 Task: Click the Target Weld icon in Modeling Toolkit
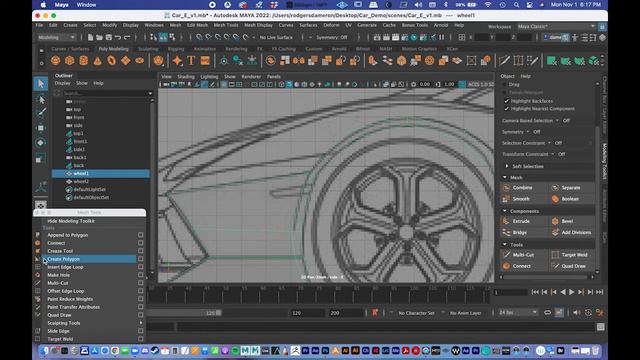tap(555, 255)
